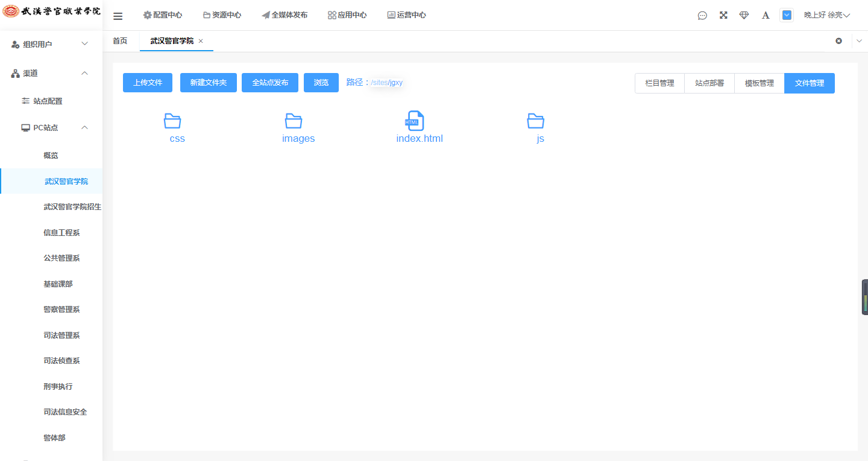Open the 配置中心 menu
The width and height of the screenshot is (868, 461).
point(163,15)
